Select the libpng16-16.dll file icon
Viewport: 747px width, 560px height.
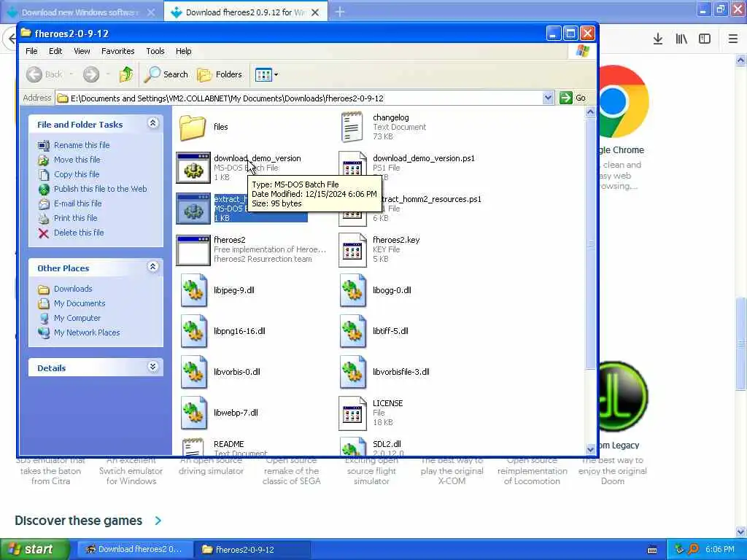pos(194,332)
